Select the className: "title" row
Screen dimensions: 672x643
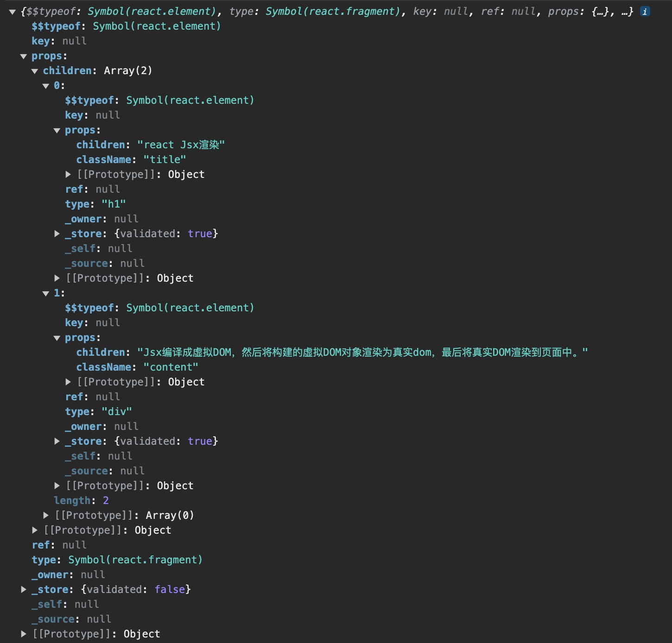[x=131, y=159]
